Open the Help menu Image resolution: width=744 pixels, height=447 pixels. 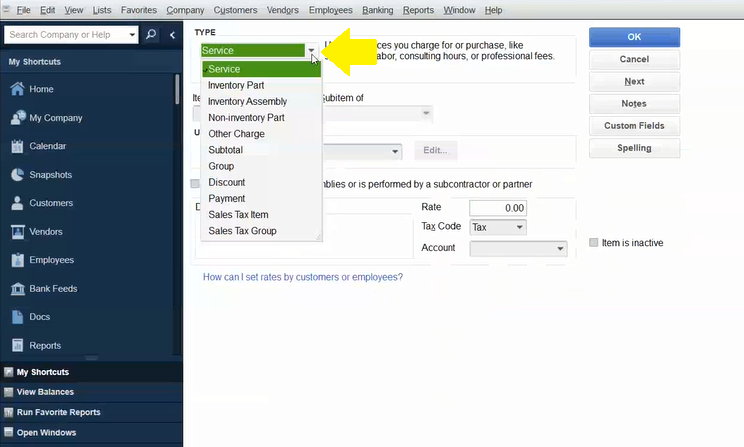(x=493, y=10)
